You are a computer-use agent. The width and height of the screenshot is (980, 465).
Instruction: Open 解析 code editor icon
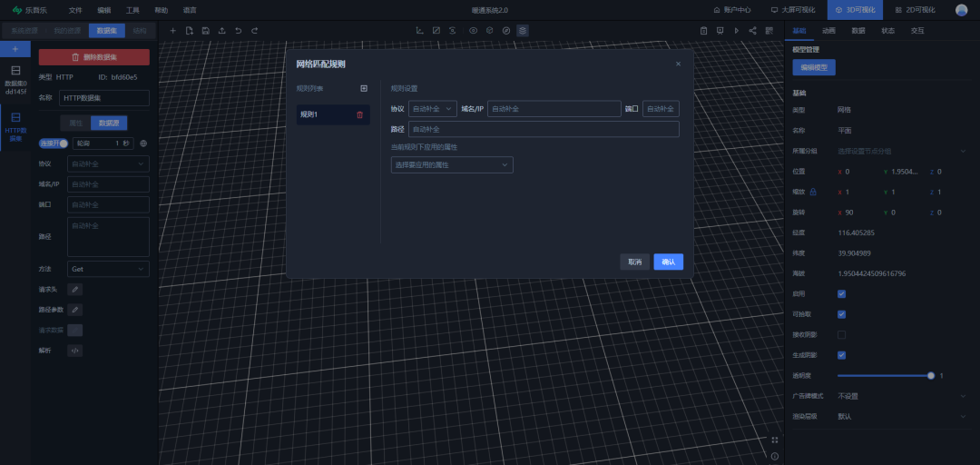[75, 351]
